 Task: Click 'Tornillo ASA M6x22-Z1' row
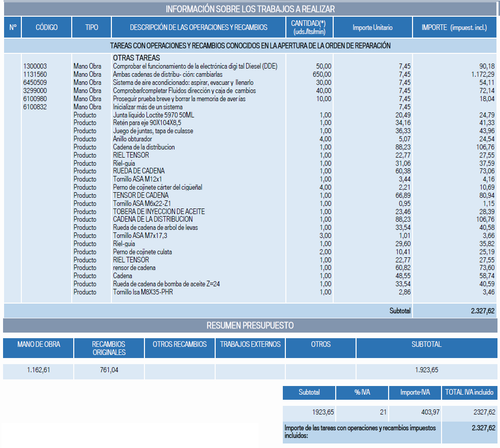(x=142, y=203)
